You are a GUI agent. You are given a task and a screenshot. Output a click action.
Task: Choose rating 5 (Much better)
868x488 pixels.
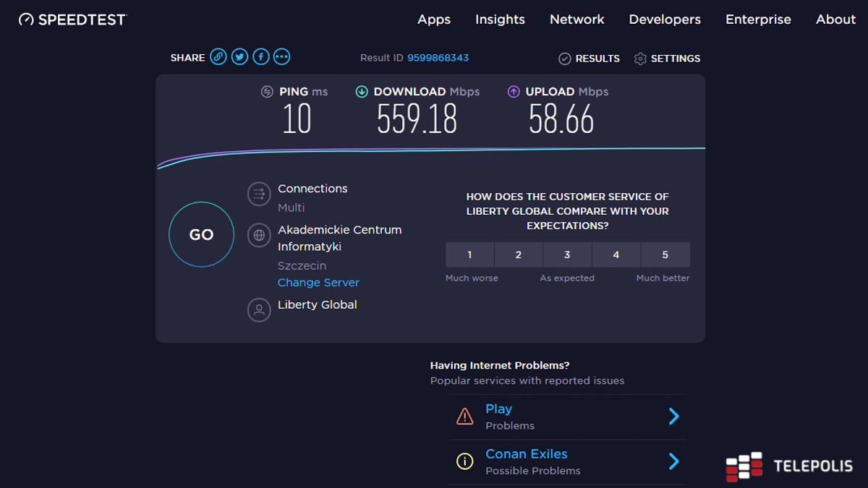(665, 254)
